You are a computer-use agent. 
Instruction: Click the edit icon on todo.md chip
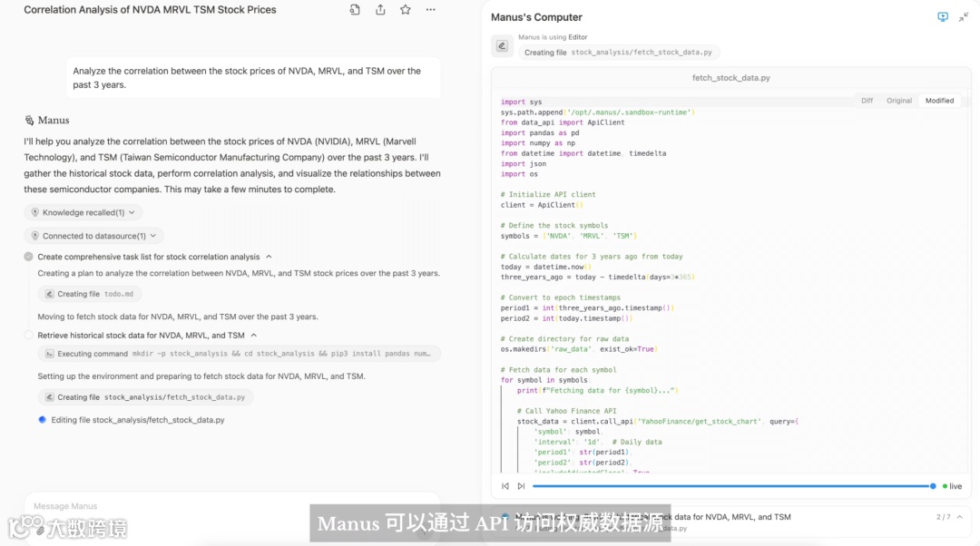point(49,294)
